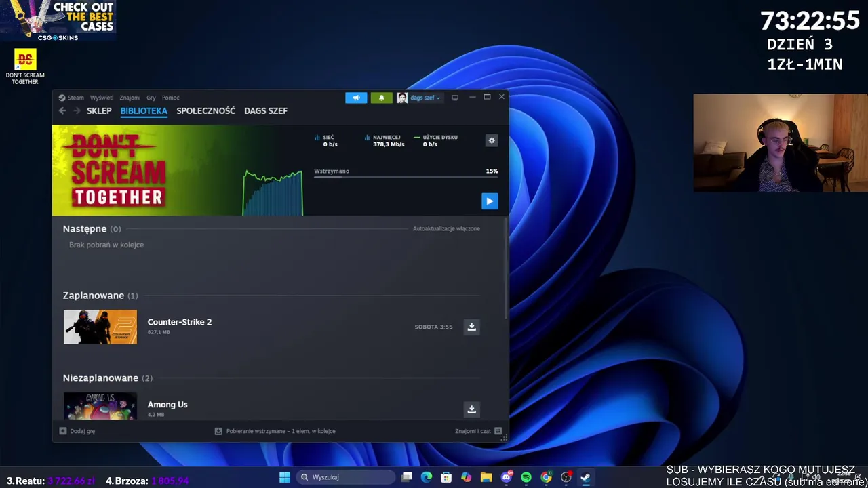Open the DAGS SZEF profile tab
The height and width of the screenshot is (488, 868).
266,110
